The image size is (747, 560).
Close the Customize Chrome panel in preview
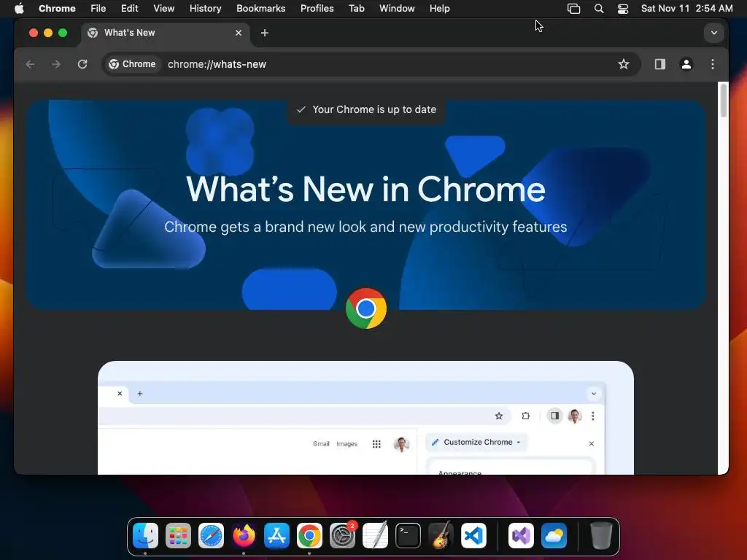(x=591, y=443)
